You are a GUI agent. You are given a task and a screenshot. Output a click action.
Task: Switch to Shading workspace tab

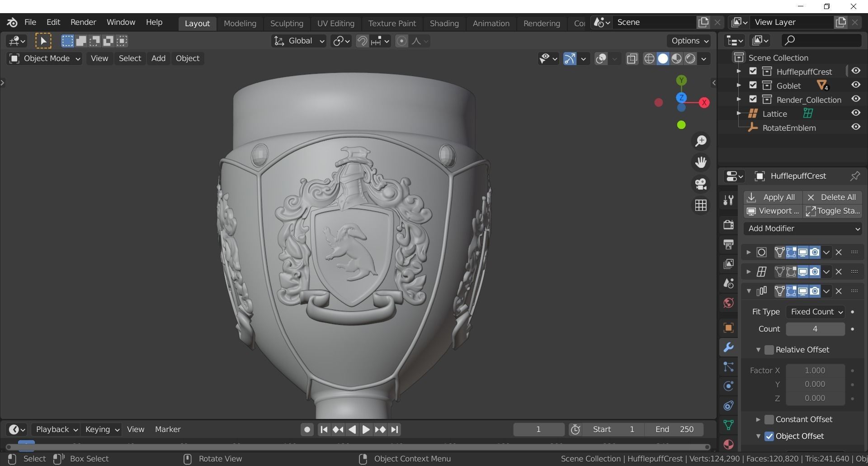[x=444, y=23]
